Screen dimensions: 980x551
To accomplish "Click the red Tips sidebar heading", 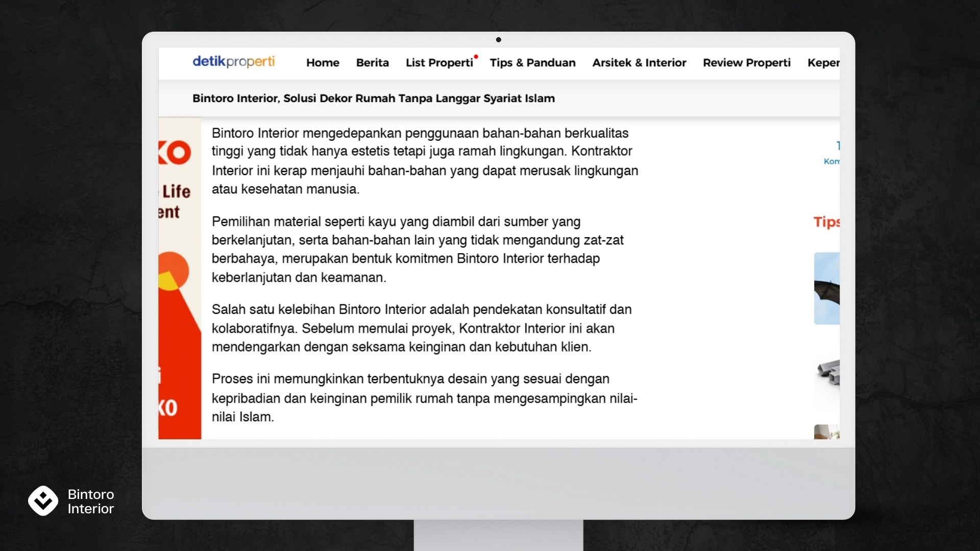I will (826, 222).
